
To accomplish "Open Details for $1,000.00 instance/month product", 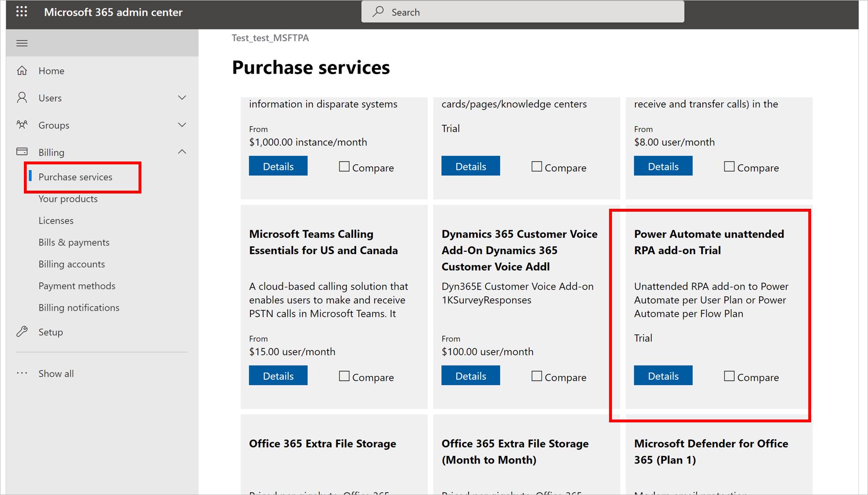I will pos(278,166).
